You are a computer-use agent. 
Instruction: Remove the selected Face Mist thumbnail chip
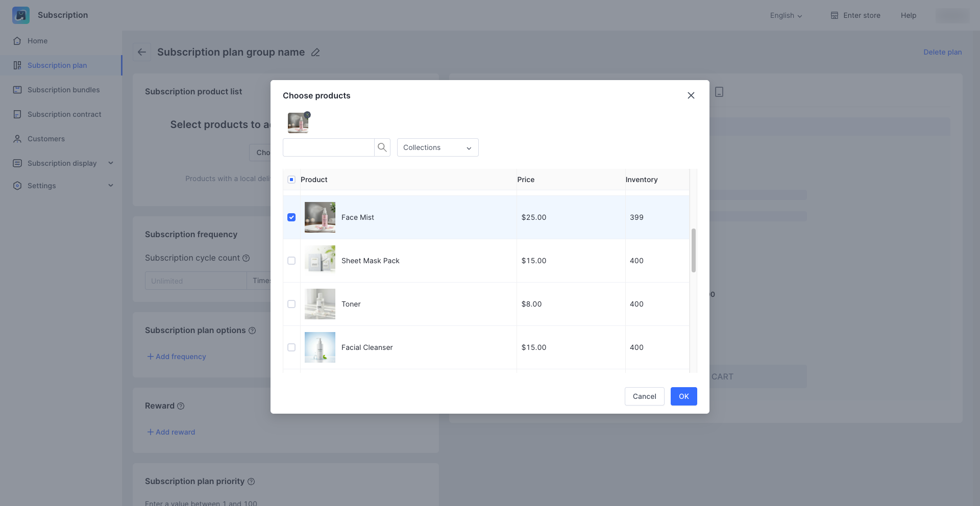pos(307,115)
